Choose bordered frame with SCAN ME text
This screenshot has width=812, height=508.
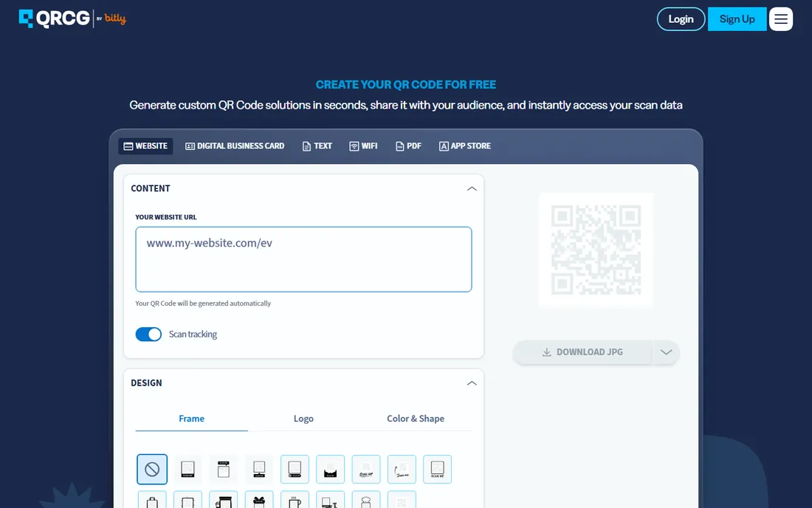(x=438, y=469)
